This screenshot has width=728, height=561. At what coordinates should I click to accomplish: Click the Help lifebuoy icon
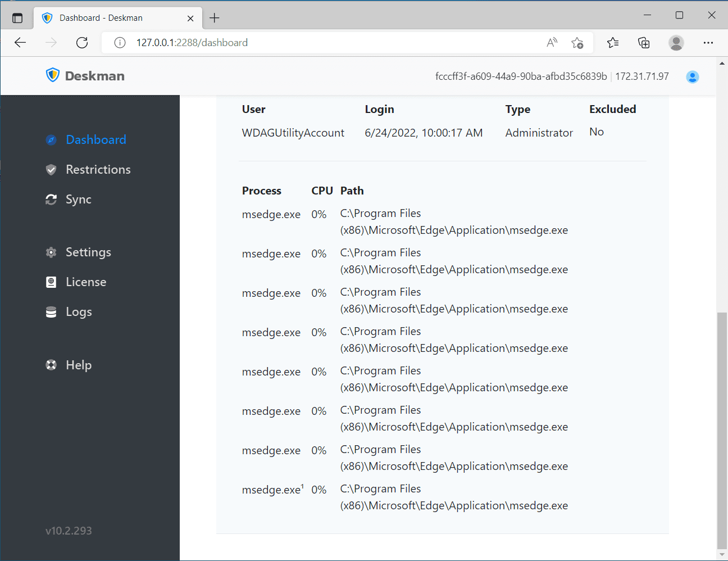51,365
